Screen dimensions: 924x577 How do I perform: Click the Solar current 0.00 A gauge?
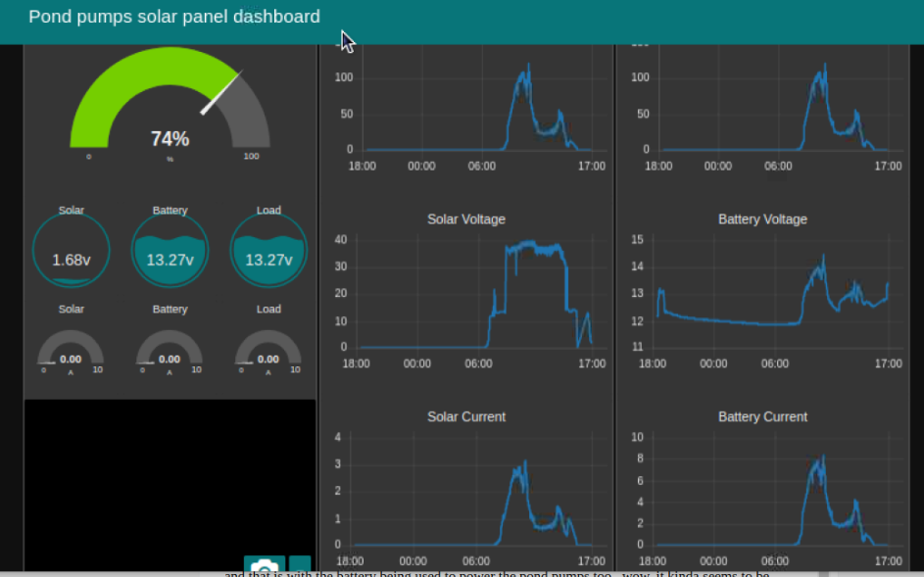(71, 353)
